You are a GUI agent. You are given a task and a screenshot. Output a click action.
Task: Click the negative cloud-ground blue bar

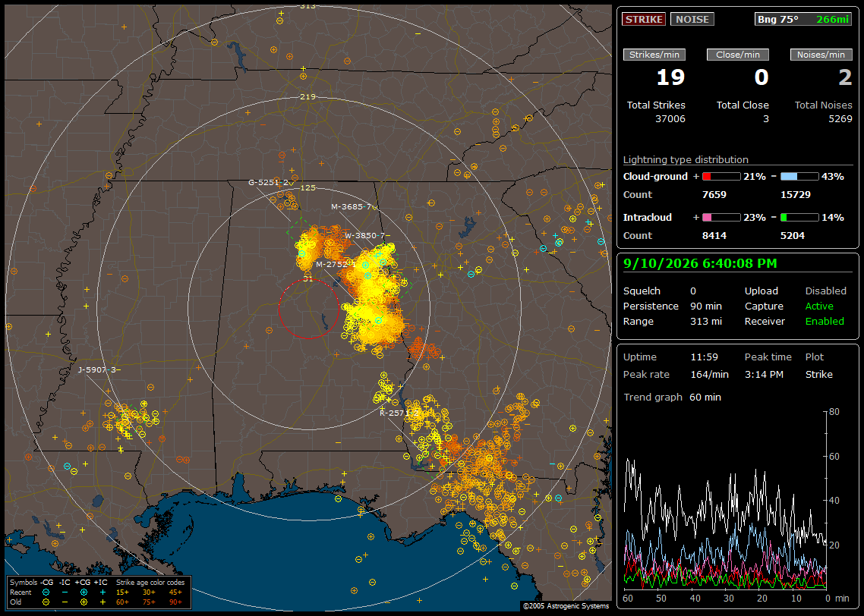799,177
